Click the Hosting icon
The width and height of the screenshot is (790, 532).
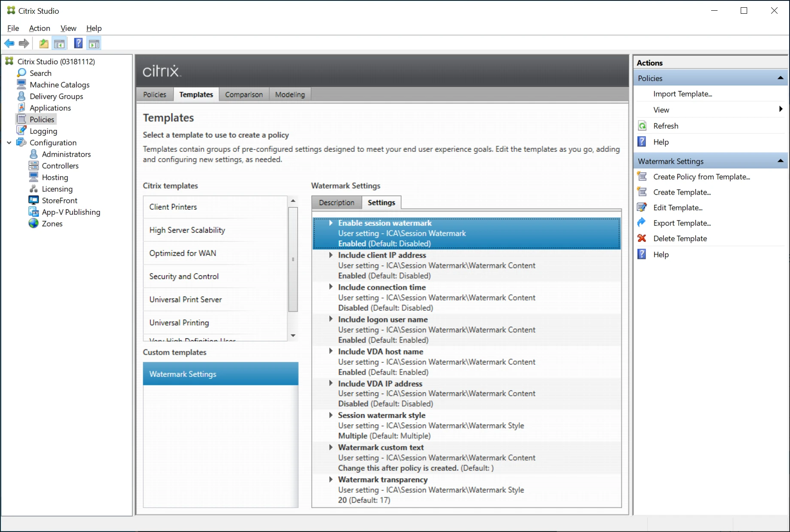pos(34,177)
